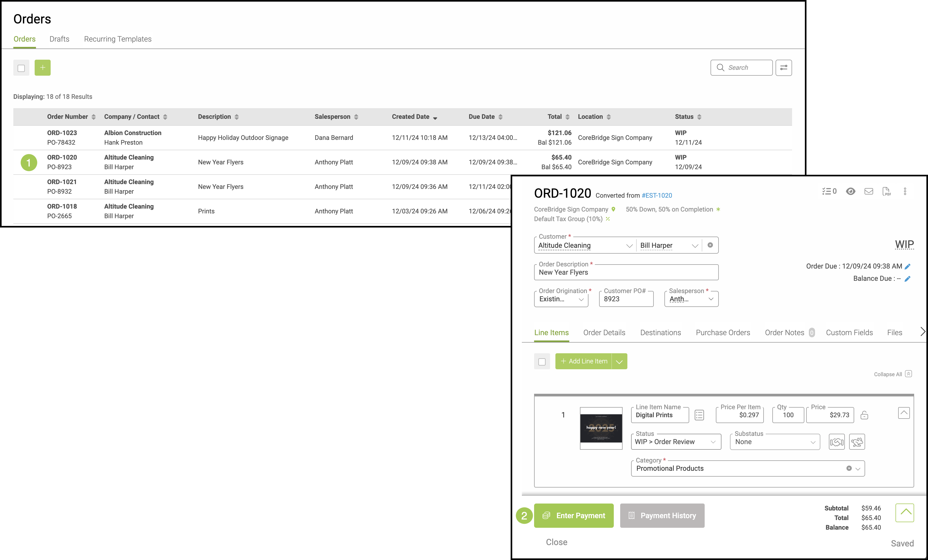This screenshot has width=928, height=560.
Task: Click the Enter Payment button
Action: 574,516
